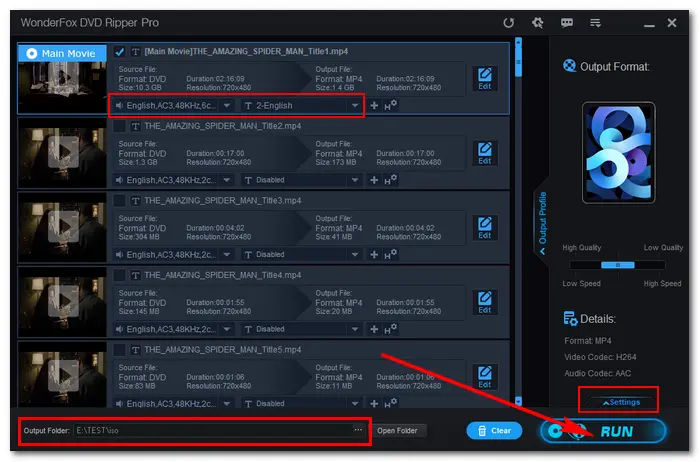Select THE_AMAZING_SPIDER_MAN_Title2.mp4 file name
The image size is (700, 462).
(x=223, y=126)
